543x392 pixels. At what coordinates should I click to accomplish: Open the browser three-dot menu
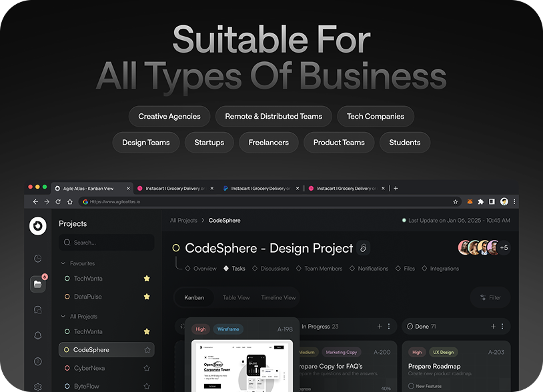tap(514, 202)
